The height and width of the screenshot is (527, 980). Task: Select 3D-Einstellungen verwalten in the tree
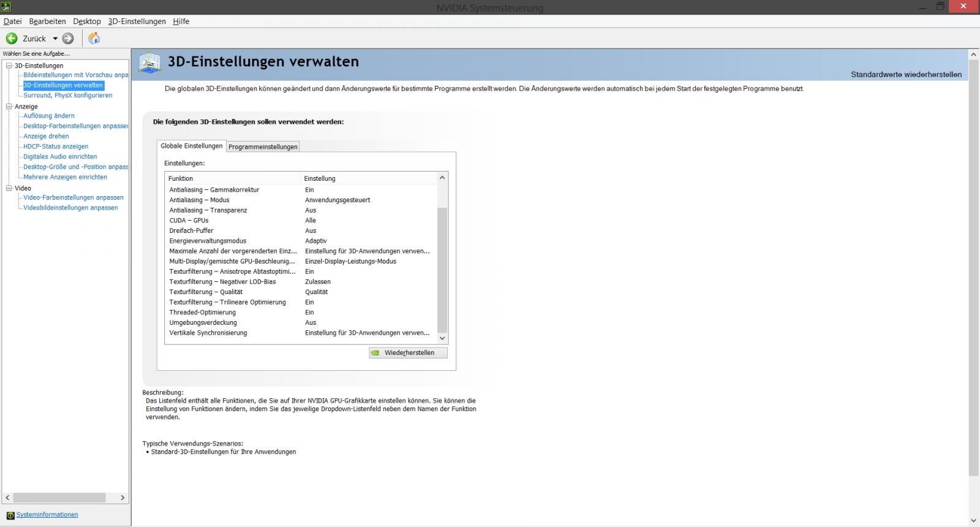pos(63,86)
